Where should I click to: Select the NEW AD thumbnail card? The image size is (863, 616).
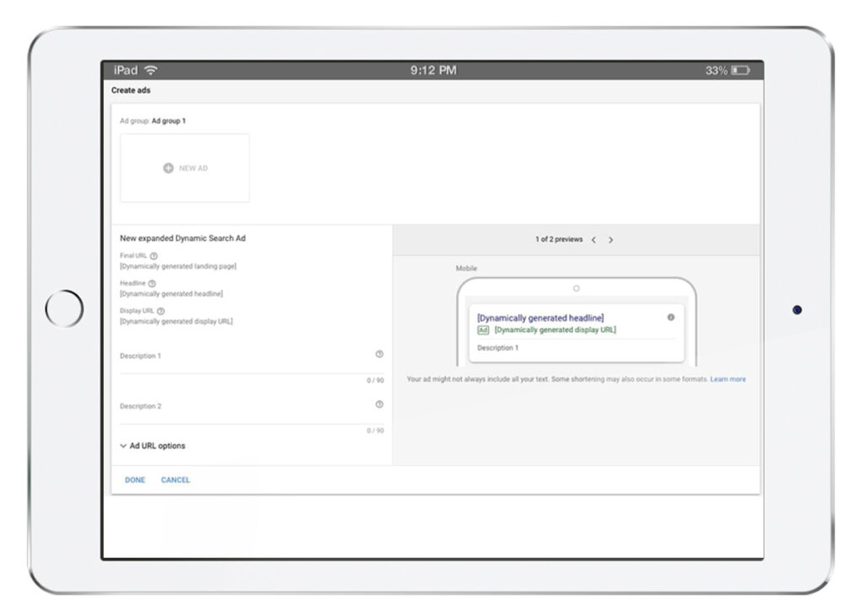click(x=185, y=168)
